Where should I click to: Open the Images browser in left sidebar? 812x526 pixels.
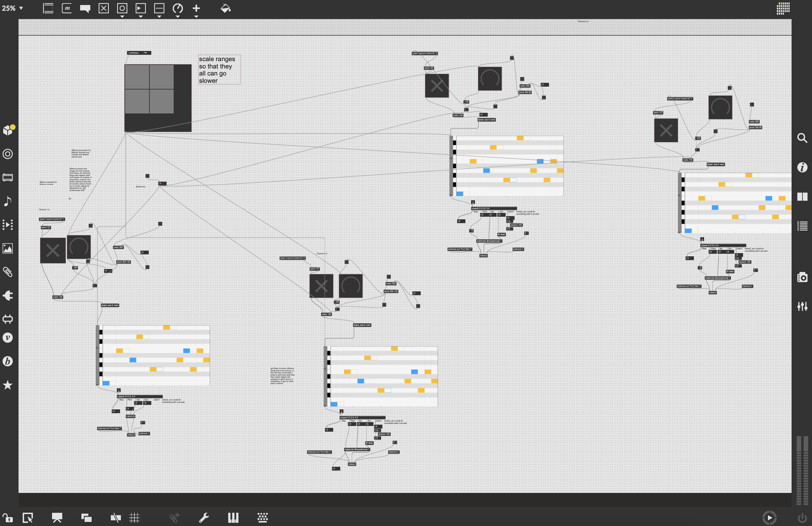7,248
